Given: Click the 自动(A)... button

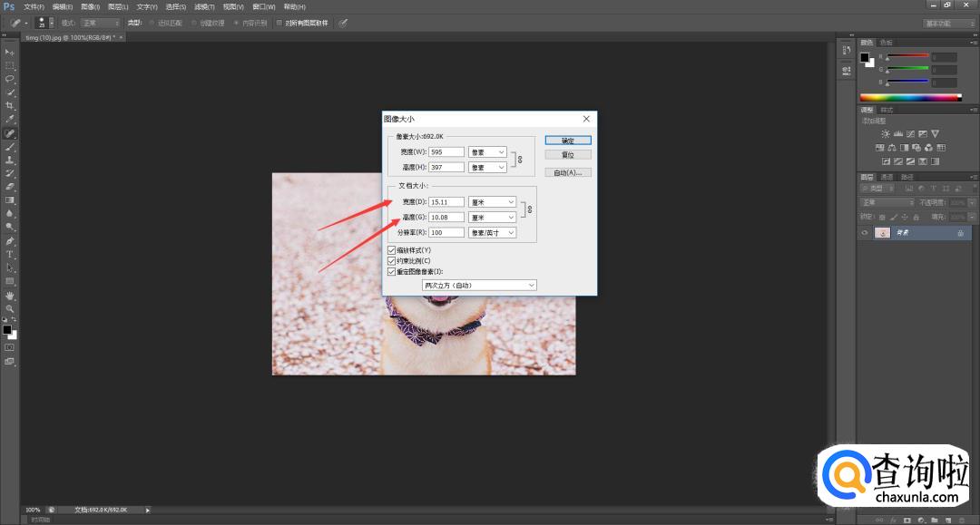Looking at the screenshot, I should point(568,172).
